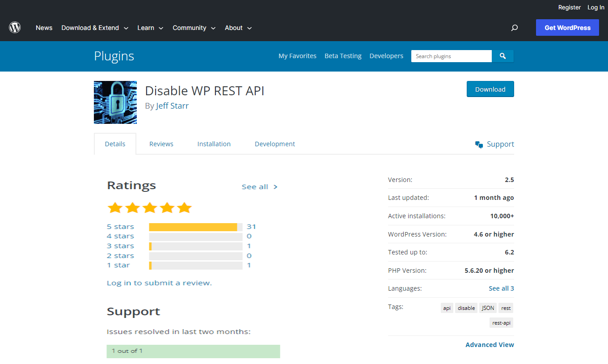Viewport: 608px width, 364px height.
Task: Click the blue Download button
Action: click(490, 89)
